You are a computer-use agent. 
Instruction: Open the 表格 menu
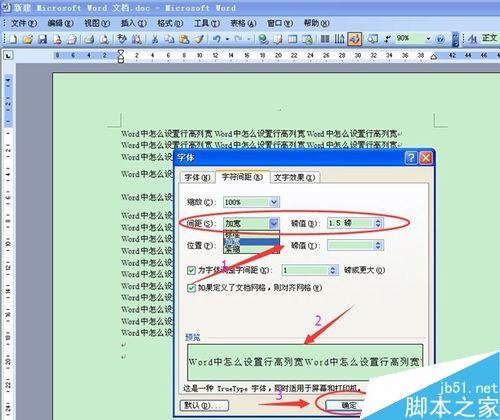(x=243, y=23)
